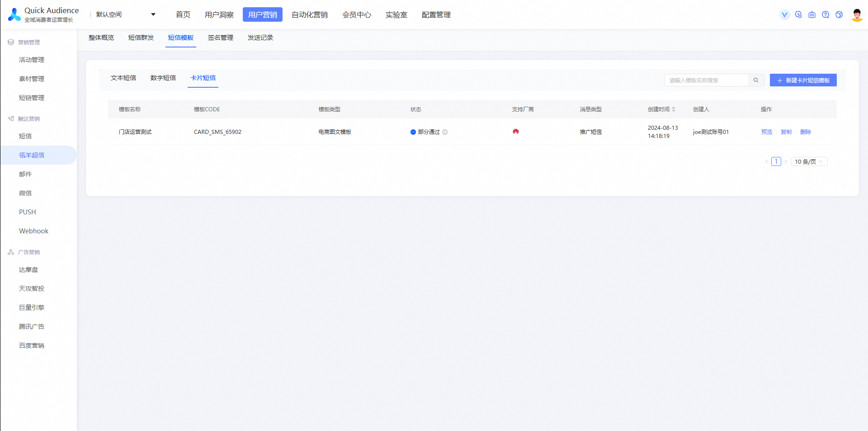This screenshot has height=431, width=868.
Task: Click page number 1 in pagination
Action: pyautogui.click(x=776, y=161)
